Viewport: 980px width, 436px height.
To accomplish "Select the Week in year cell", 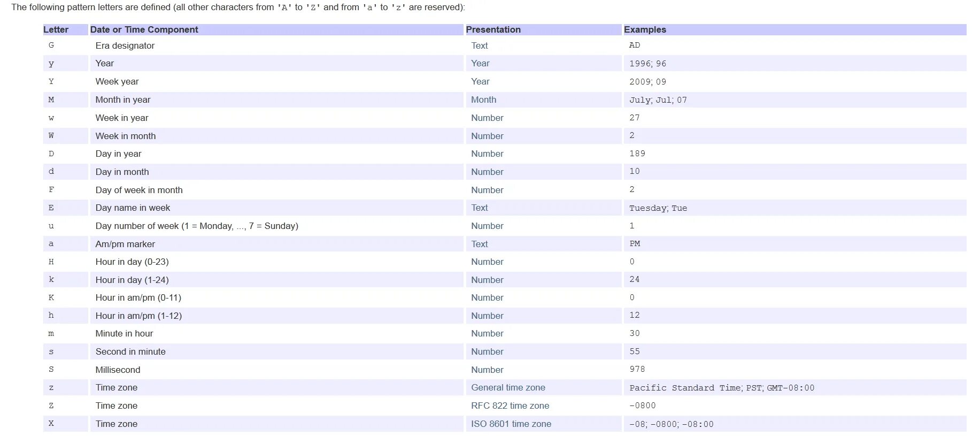I will point(276,118).
